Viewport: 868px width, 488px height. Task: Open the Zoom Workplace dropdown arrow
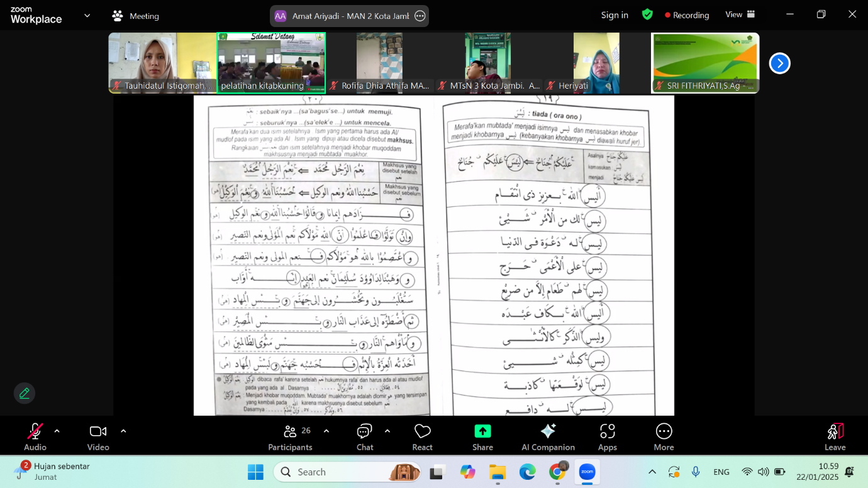[87, 15]
